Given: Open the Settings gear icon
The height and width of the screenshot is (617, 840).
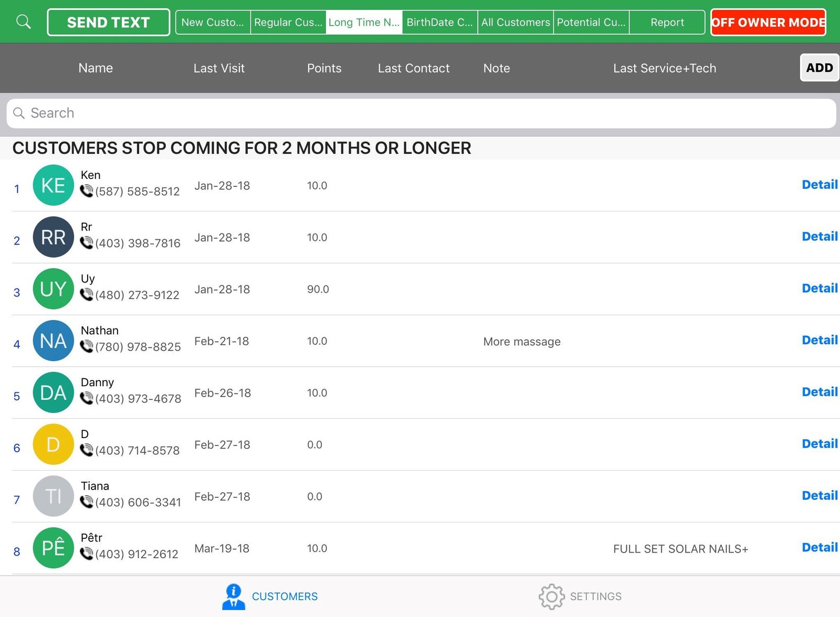Looking at the screenshot, I should tap(551, 597).
